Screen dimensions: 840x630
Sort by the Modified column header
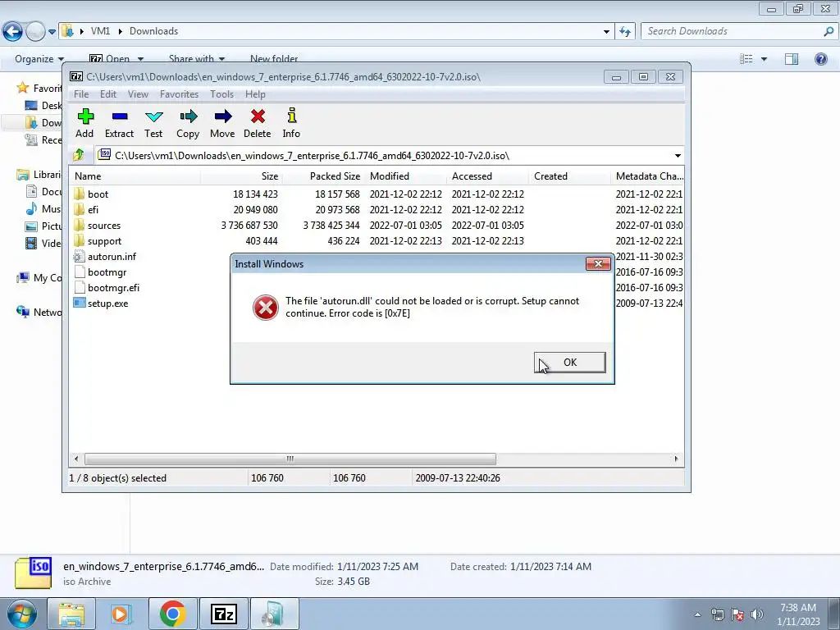(405, 176)
